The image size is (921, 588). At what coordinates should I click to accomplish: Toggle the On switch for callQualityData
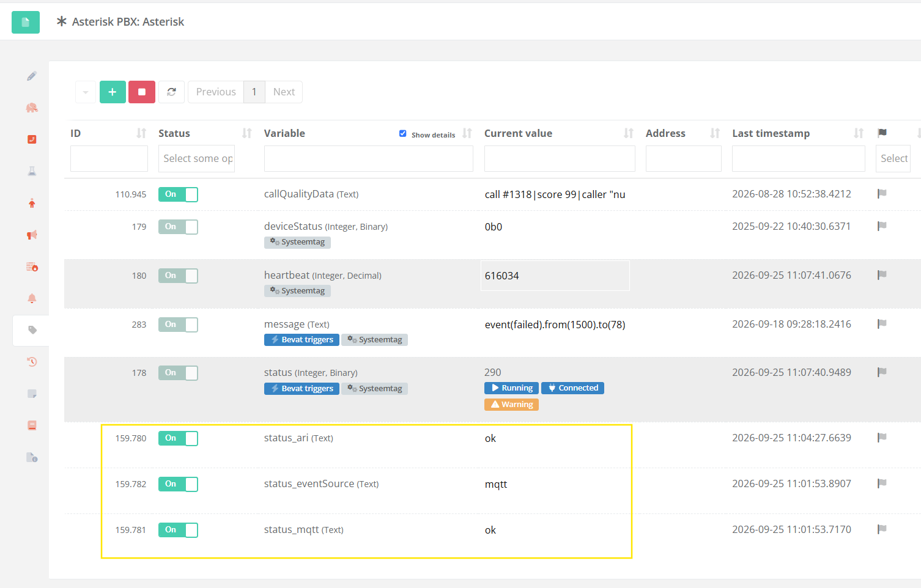tap(178, 194)
